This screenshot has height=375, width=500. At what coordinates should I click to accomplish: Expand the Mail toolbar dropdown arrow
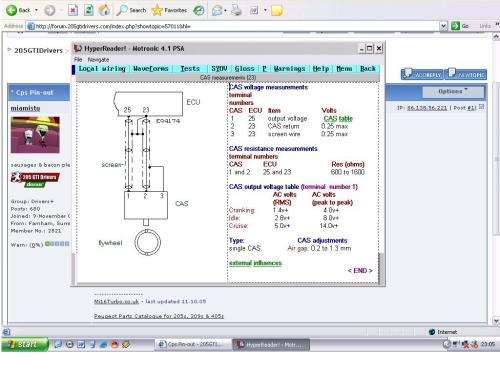click(225, 11)
